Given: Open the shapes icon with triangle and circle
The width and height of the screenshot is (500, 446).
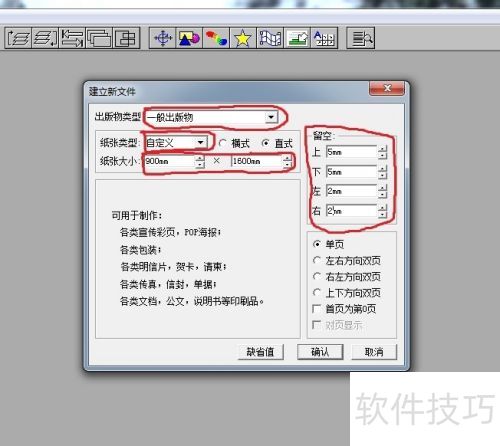Looking at the screenshot, I should [189, 38].
